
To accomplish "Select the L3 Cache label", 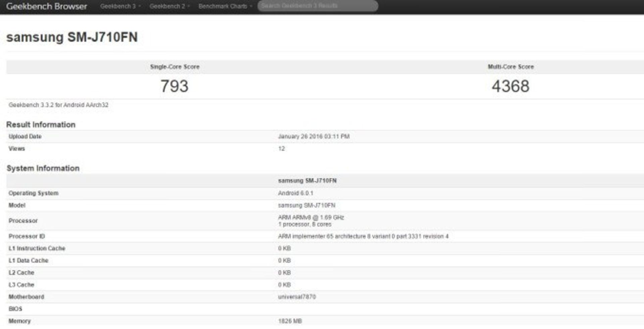I will (21, 285).
